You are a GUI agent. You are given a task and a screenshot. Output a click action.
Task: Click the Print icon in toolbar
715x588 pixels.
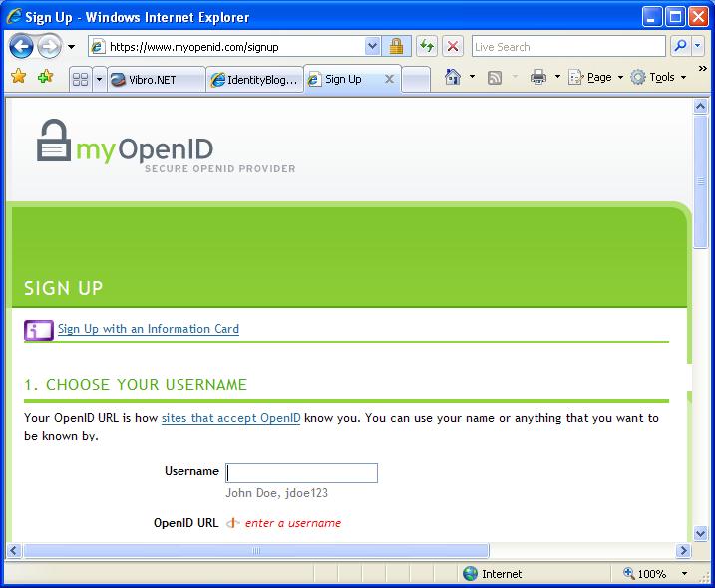click(538, 77)
